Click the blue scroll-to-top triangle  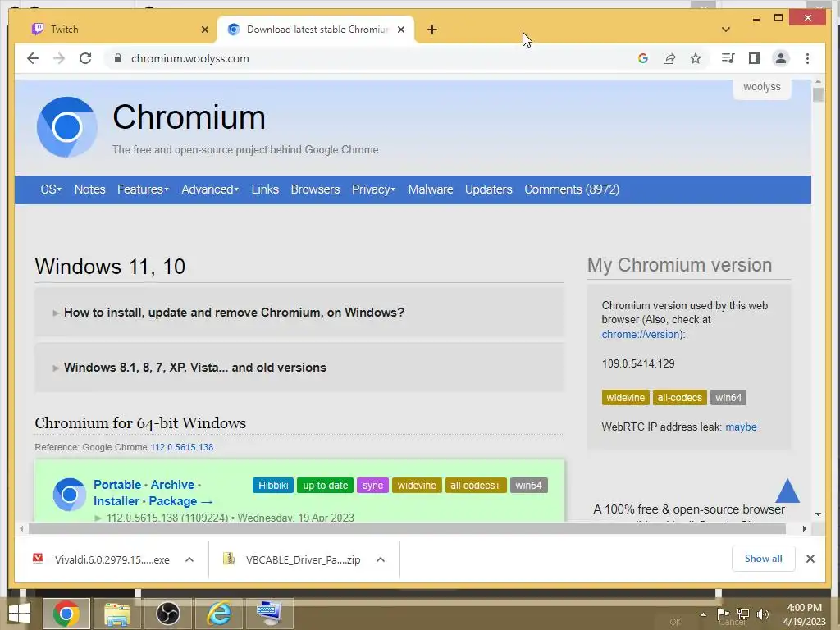tap(787, 491)
